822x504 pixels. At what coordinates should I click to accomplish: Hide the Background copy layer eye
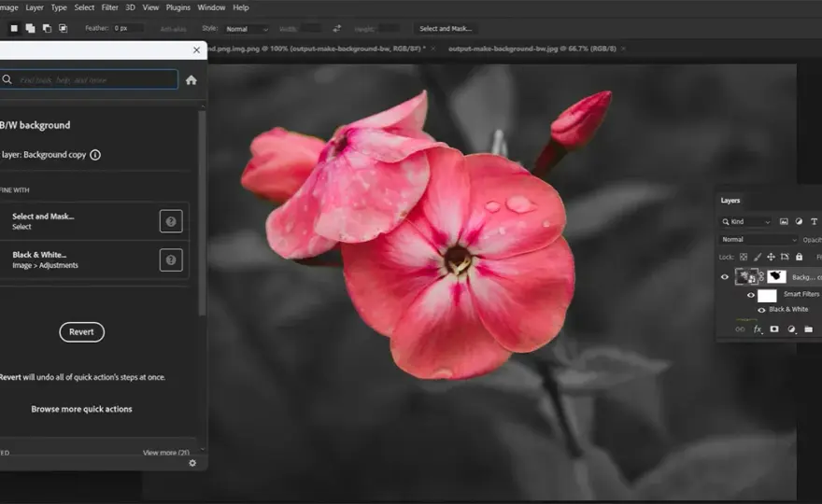tap(725, 277)
